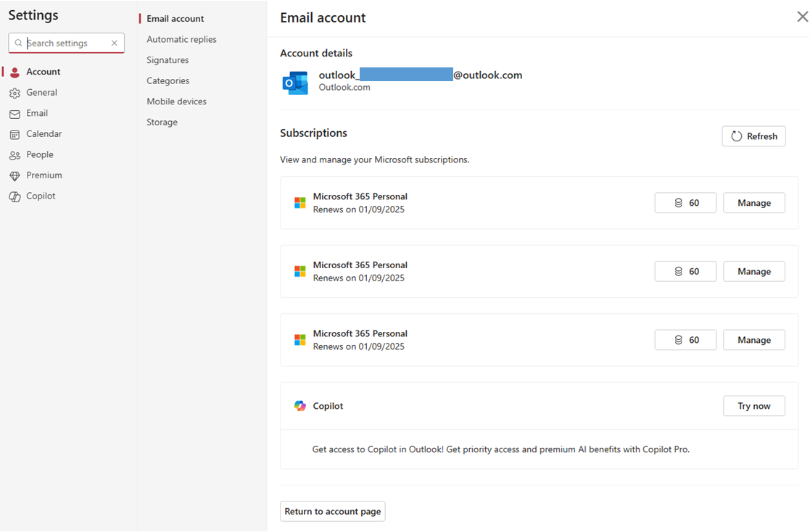The width and height of the screenshot is (810, 532).
Task: Click Try now for Copilot
Action: click(x=753, y=405)
